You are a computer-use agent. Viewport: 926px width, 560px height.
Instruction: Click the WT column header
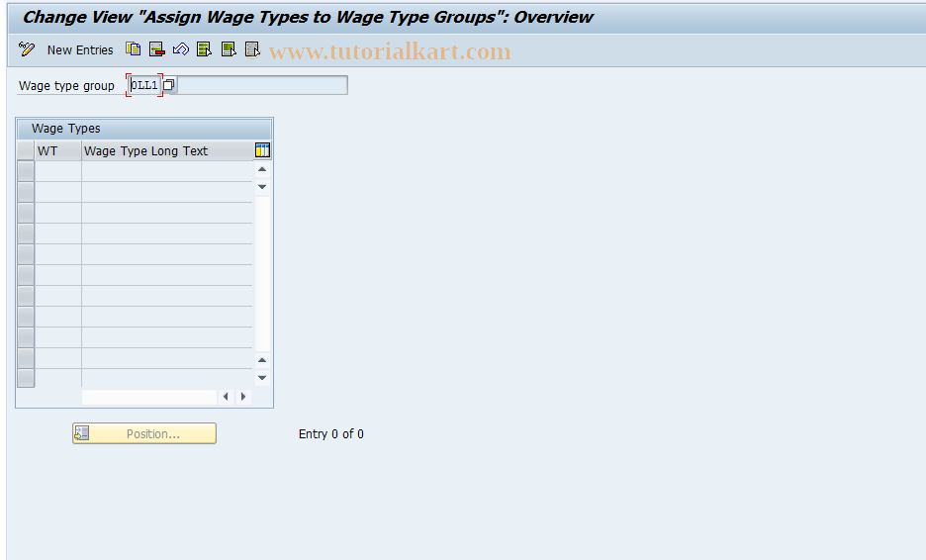pos(57,151)
